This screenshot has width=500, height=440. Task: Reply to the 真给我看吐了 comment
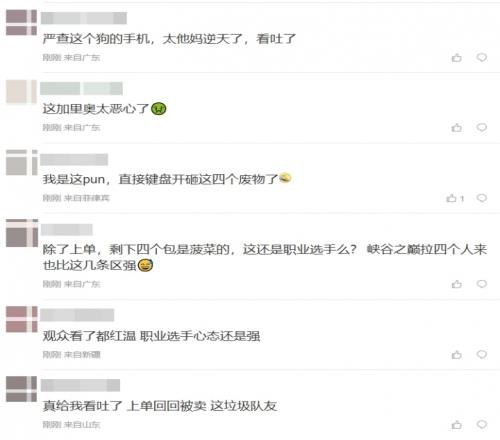[482, 425]
